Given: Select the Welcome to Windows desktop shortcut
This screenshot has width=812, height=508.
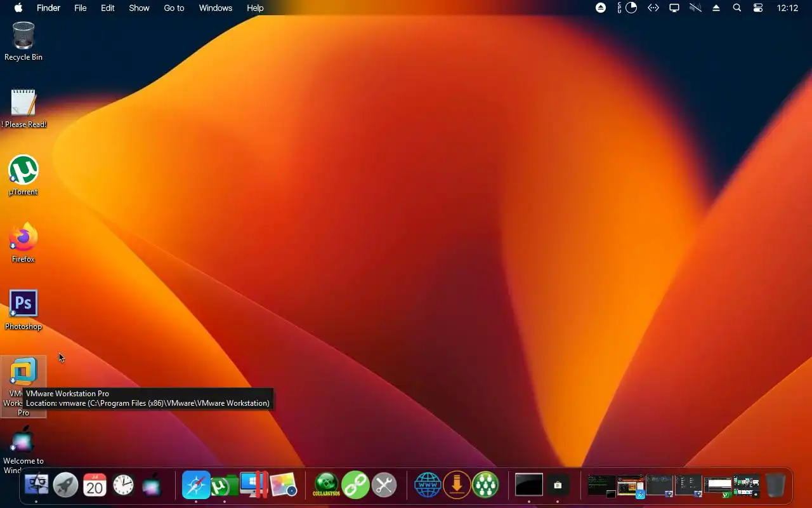Looking at the screenshot, I should 23,451.
